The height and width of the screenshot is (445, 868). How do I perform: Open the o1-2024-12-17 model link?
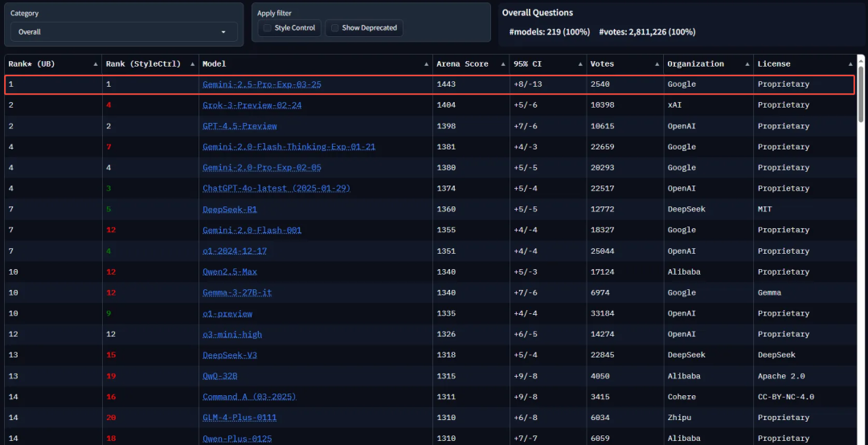click(x=235, y=251)
